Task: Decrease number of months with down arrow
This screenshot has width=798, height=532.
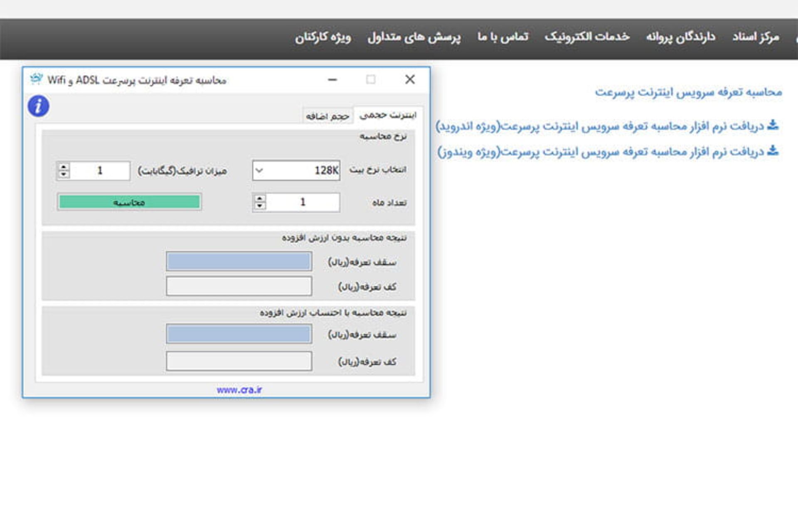Action: point(260,206)
